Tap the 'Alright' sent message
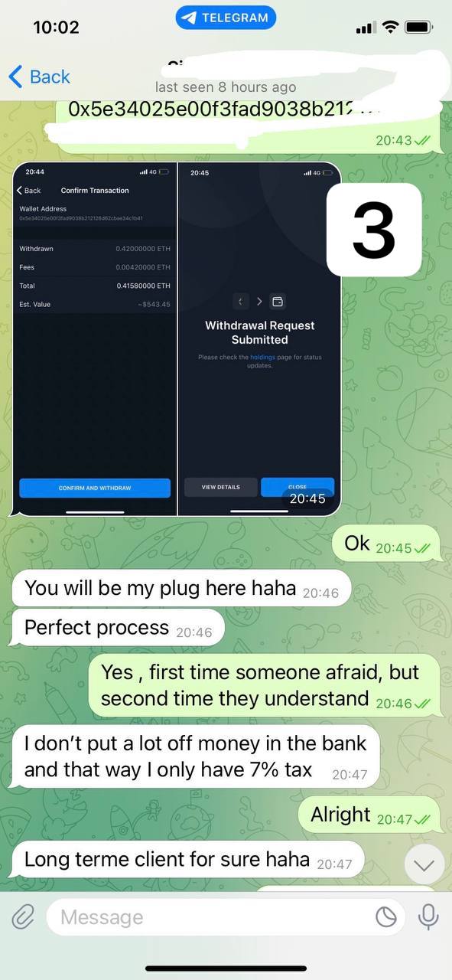Viewport: 452px width, 980px height. tap(369, 815)
